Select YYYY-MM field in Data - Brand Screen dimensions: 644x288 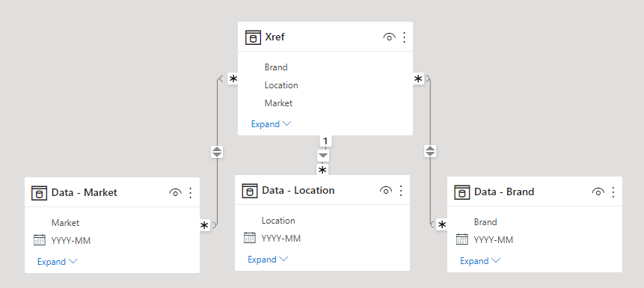[x=494, y=240]
